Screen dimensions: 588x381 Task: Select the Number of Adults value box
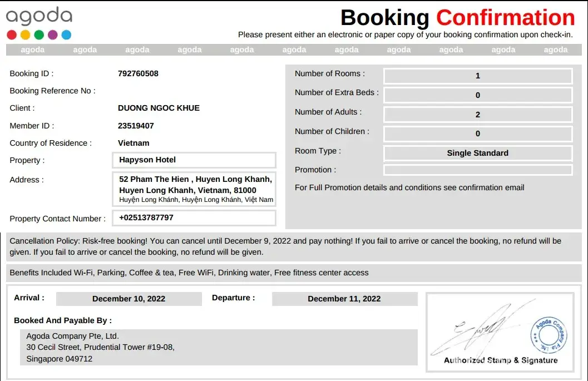tap(478, 115)
